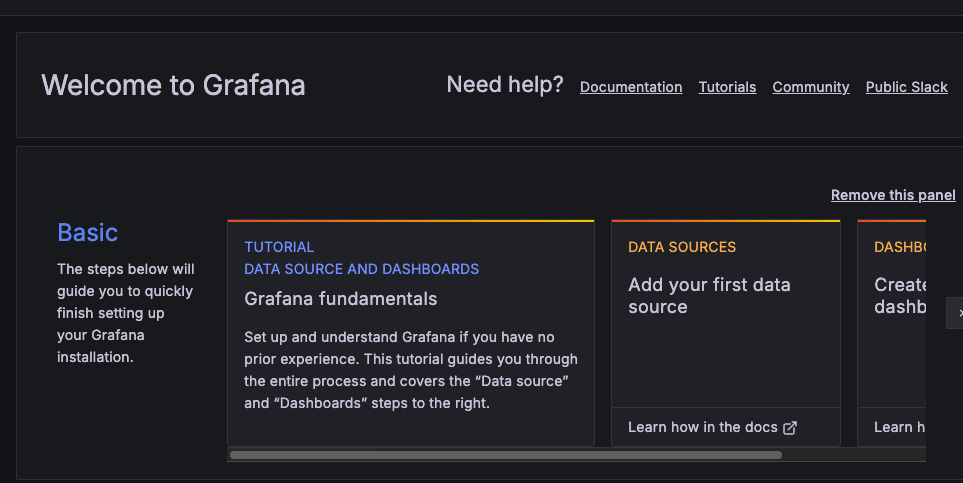Click the TUTORIAL label
Image resolution: width=963 pixels, height=483 pixels.
point(279,247)
